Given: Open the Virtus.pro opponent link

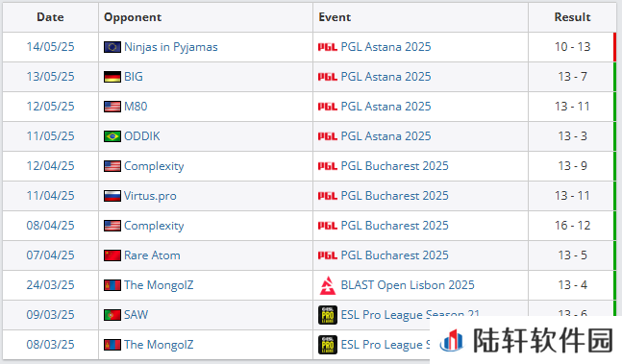Looking at the screenshot, I should click(x=150, y=196).
